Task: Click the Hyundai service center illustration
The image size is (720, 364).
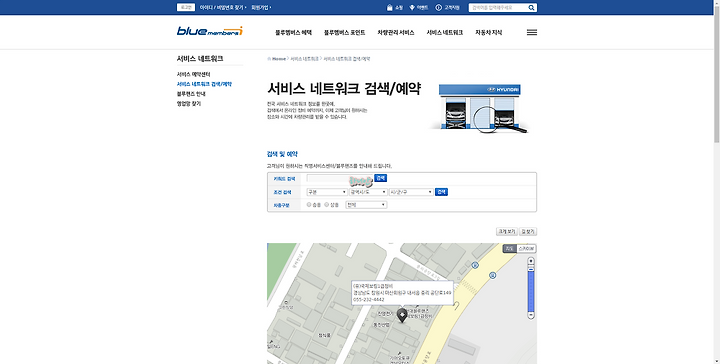Action: coord(480,108)
